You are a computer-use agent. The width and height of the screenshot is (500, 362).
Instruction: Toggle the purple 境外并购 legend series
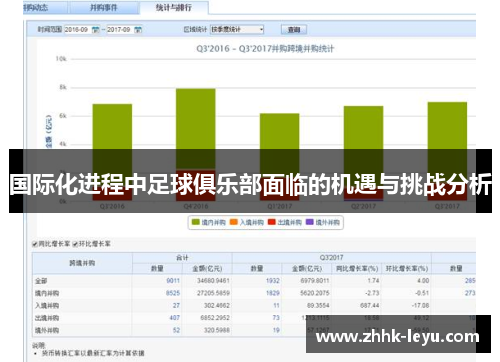(323, 222)
